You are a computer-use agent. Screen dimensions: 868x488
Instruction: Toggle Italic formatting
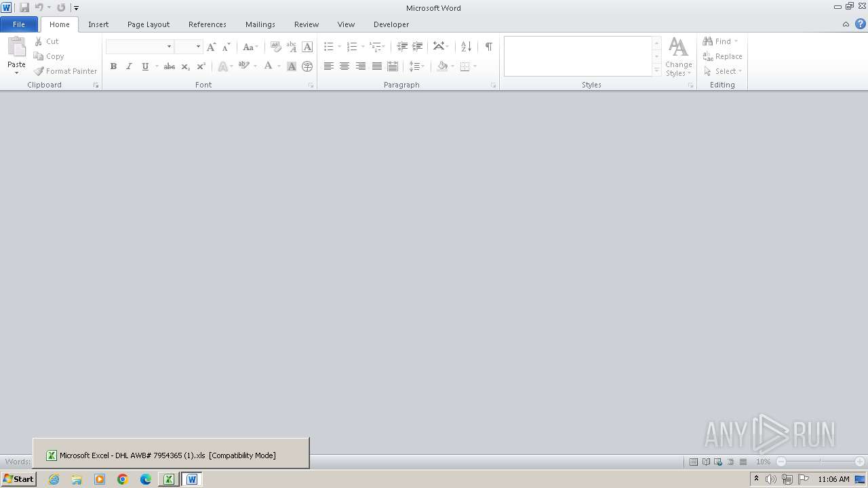[129, 66]
